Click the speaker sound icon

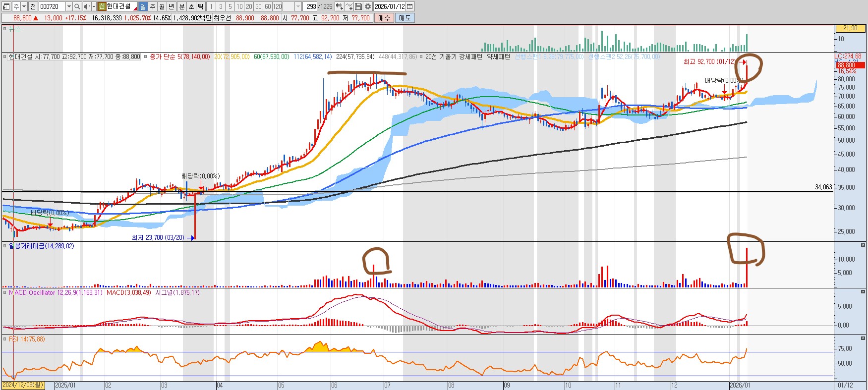(87, 6)
